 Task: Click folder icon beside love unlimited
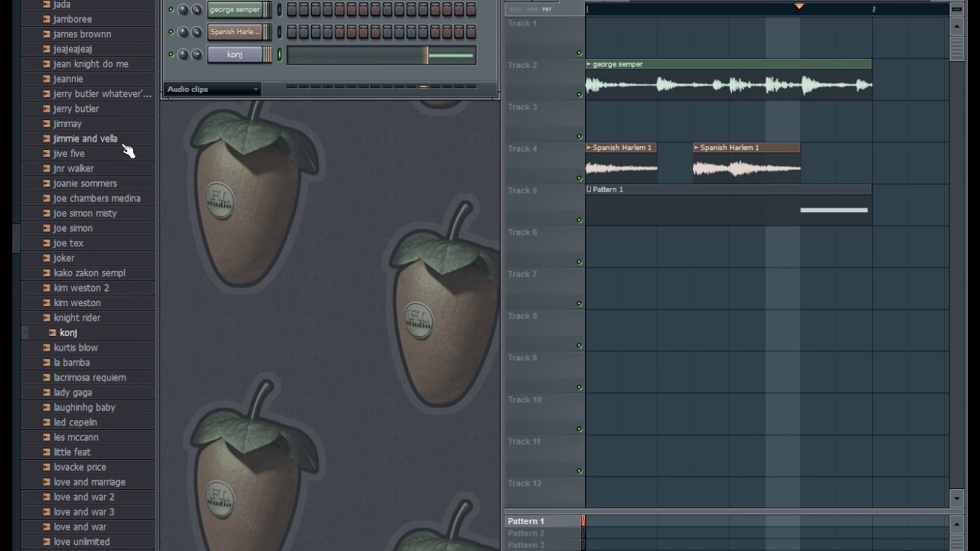[x=47, y=541]
